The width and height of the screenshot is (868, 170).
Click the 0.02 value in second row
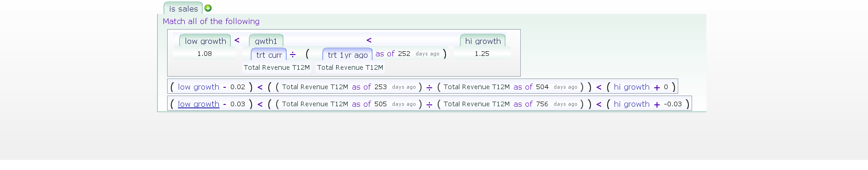238,87
